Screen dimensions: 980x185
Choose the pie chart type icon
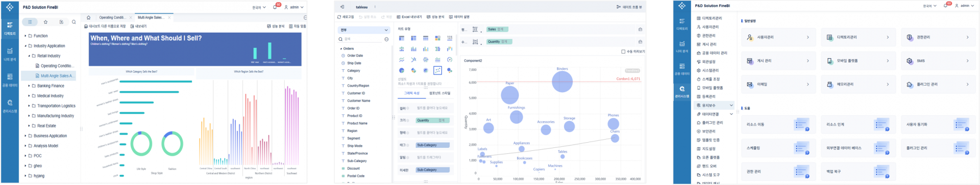pyautogui.click(x=402, y=70)
